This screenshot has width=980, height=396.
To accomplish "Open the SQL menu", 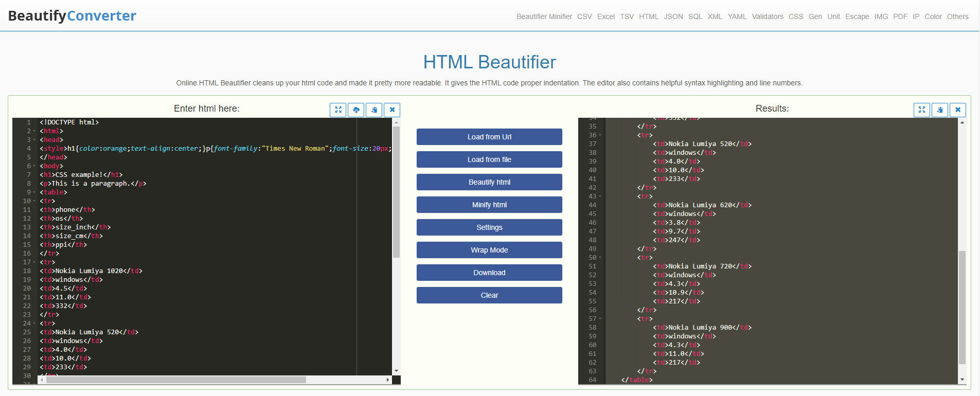I will [x=696, y=16].
